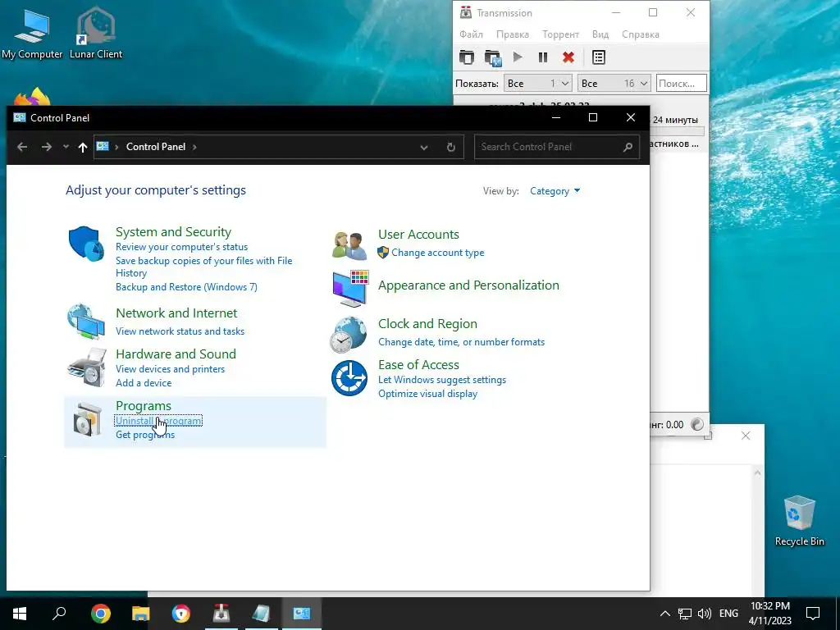Image resolution: width=840 pixels, height=630 pixels.
Task: Click Optimize visual display link
Action: [x=427, y=394]
